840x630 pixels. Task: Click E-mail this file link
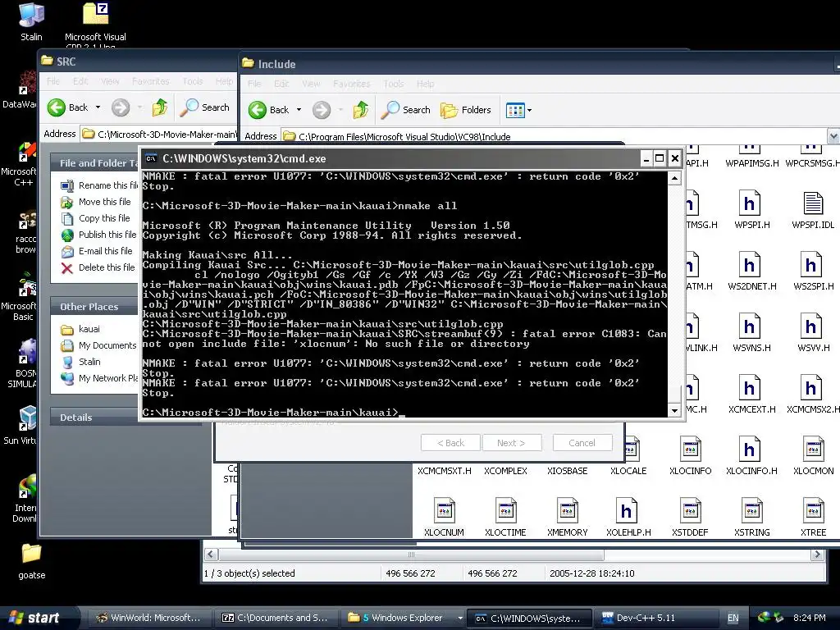(x=97, y=251)
